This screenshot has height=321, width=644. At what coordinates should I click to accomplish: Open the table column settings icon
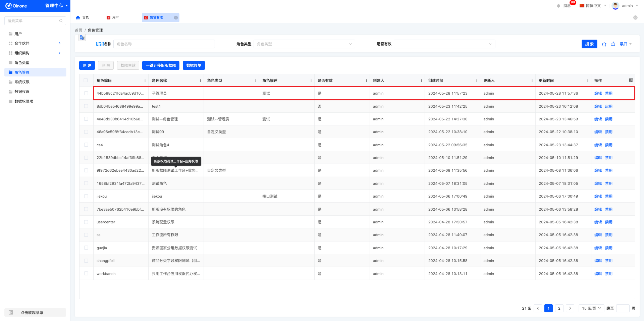coord(631,80)
